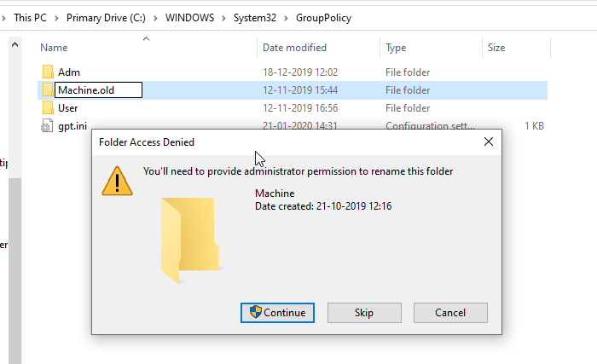Click the Machine.old folder icon
This screenshot has width=597, height=364.
click(47, 90)
